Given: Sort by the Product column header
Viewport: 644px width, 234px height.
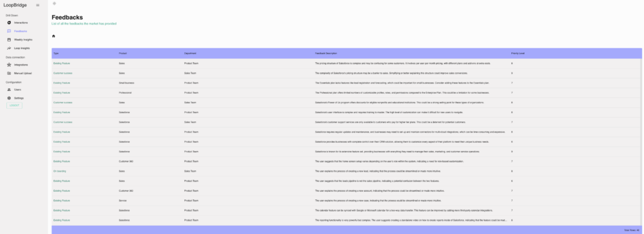Looking at the screenshot, I should [x=123, y=53].
